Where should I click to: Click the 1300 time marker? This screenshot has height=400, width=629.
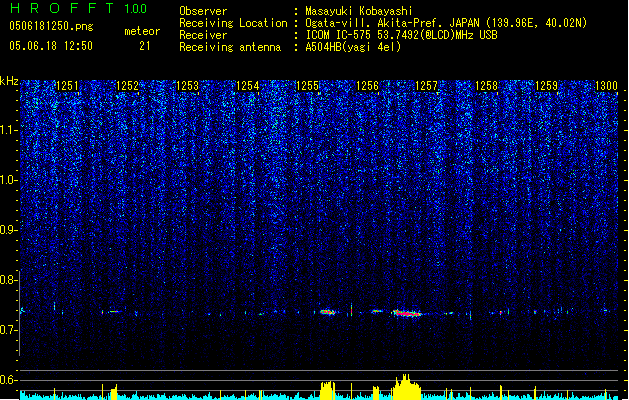[606, 86]
